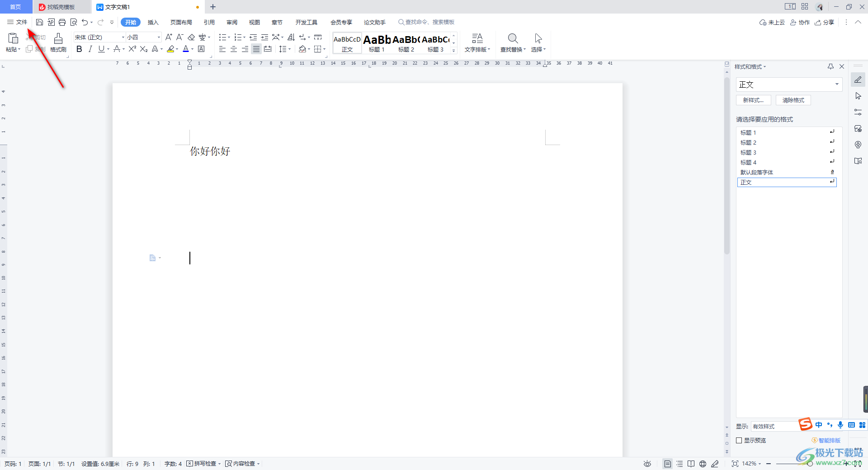
Task: Switch to outline view icon in status bar
Action: pyautogui.click(x=679, y=464)
